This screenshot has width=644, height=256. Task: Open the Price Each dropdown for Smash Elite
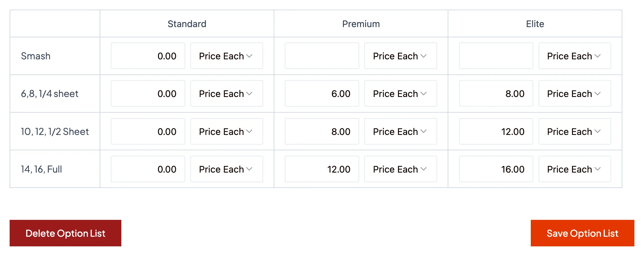[x=574, y=56]
